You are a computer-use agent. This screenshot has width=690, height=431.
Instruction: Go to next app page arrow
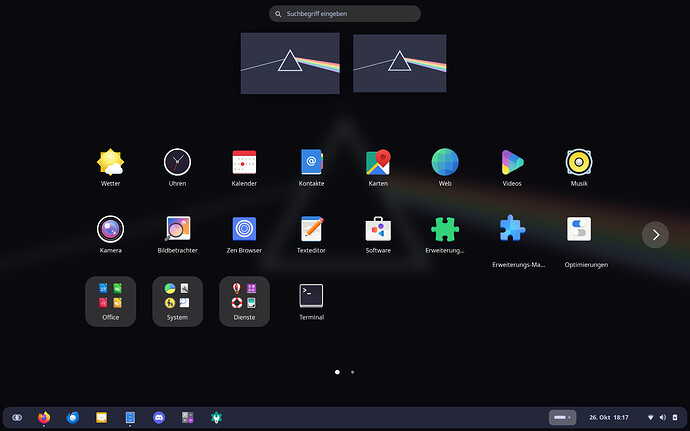655,234
